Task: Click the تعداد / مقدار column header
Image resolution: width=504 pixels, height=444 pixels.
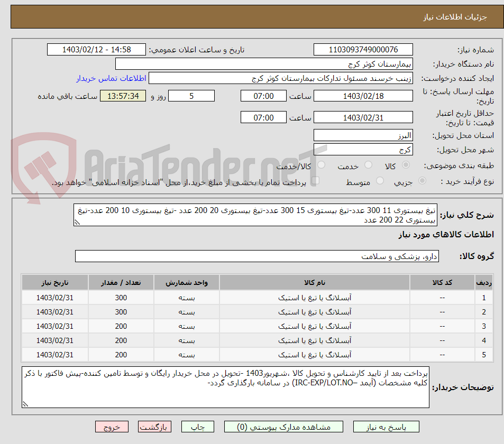Action: click(x=121, y=282)
